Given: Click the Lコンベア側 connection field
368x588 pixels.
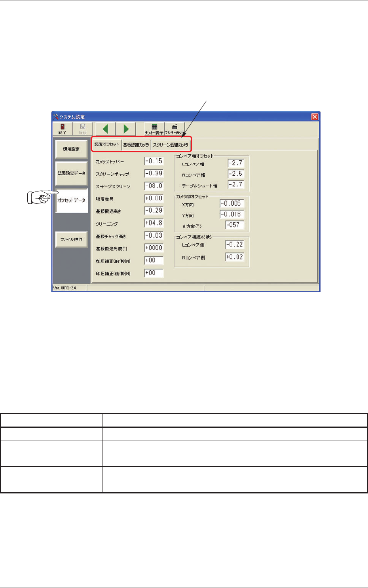Looking at the screenshot, I should (235, 245).
